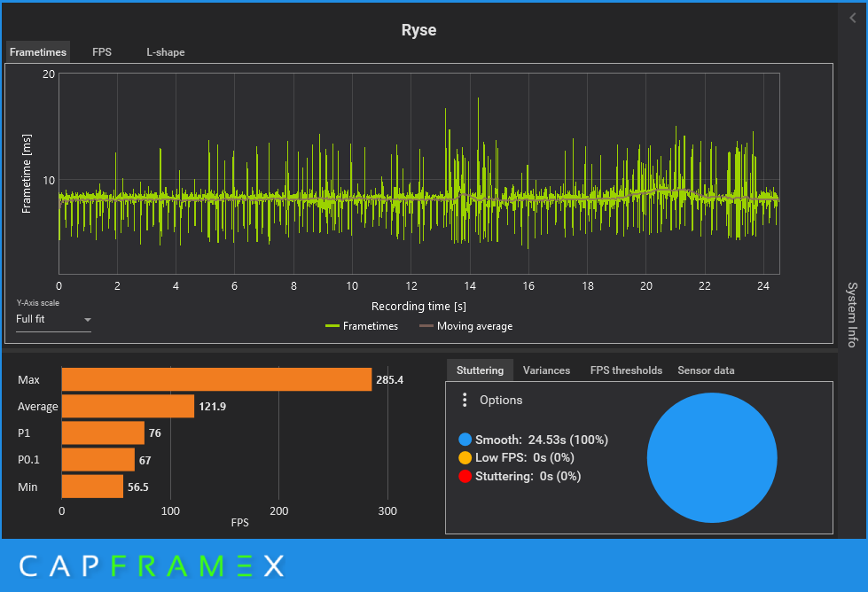Click the orange Average FPS bar
Image resolution: width=868 pixels, height=592 pixels.
point(128,407)
